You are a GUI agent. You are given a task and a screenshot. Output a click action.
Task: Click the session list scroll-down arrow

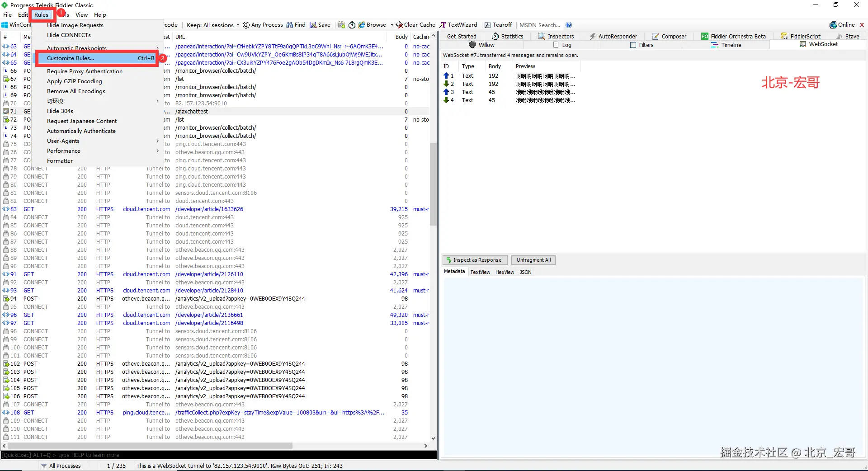coord(433,438)
